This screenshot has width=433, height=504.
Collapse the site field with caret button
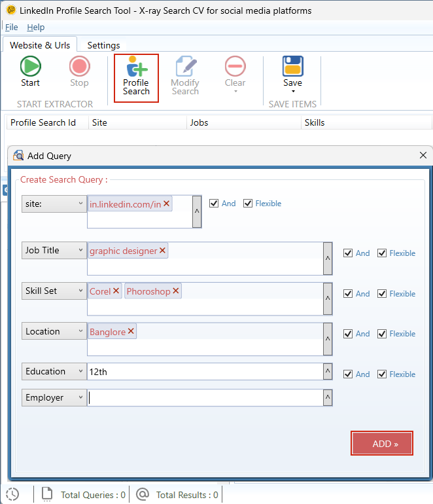(197, 211)
